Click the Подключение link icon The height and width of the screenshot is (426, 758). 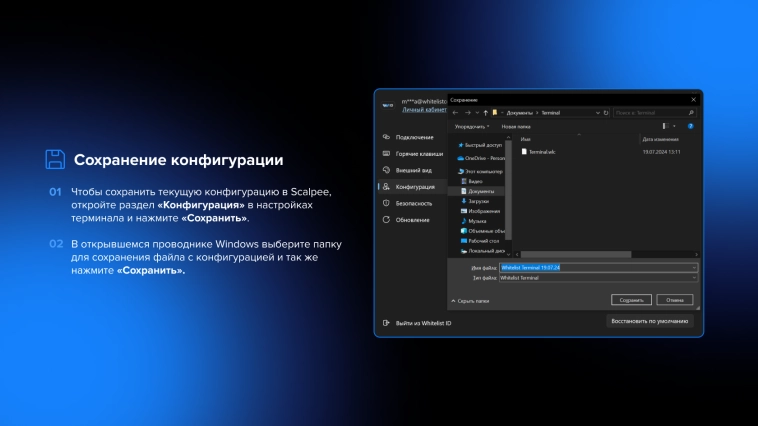click(386, 137)
